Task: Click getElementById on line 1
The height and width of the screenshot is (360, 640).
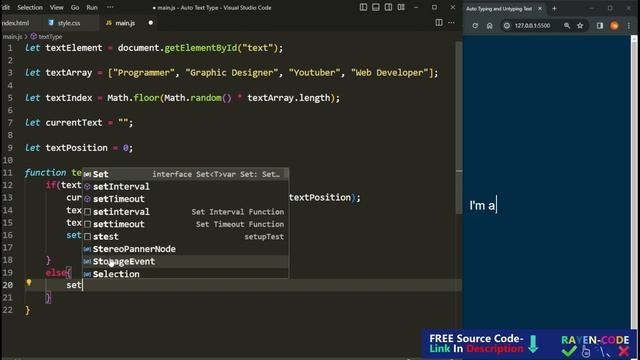Action: click(x=200, y=48)
